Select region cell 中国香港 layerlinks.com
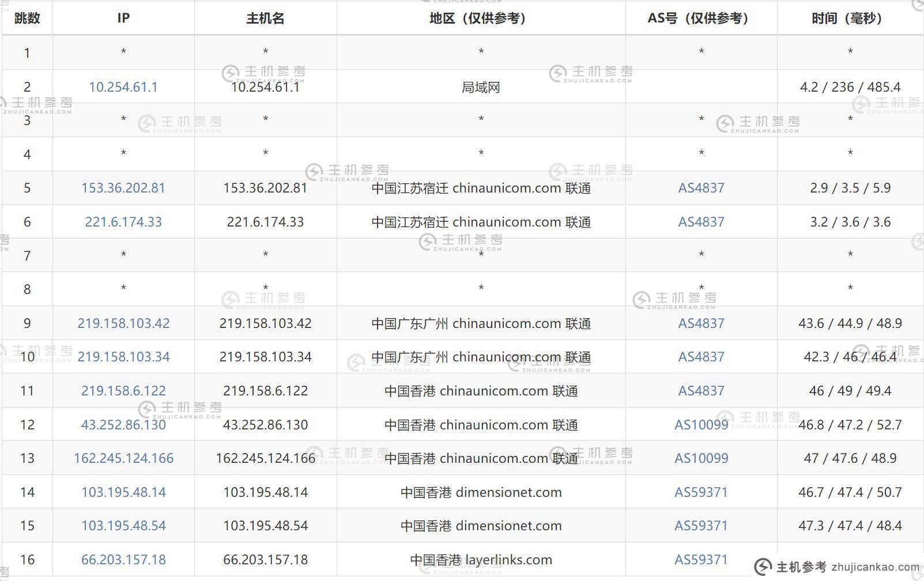 [481, 560]
